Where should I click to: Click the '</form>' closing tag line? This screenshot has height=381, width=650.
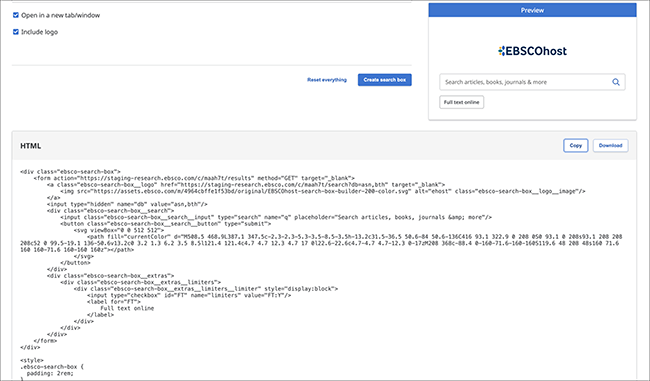[x=45, y=341]
